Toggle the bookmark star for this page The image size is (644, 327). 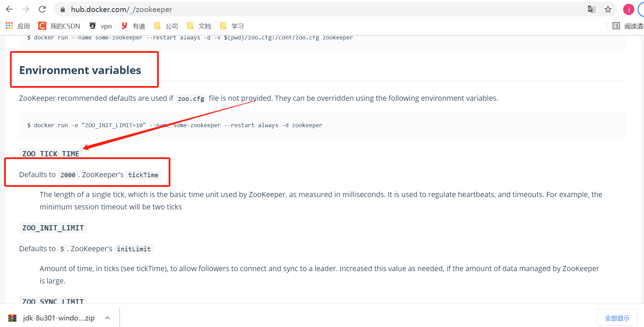(608, 9)
